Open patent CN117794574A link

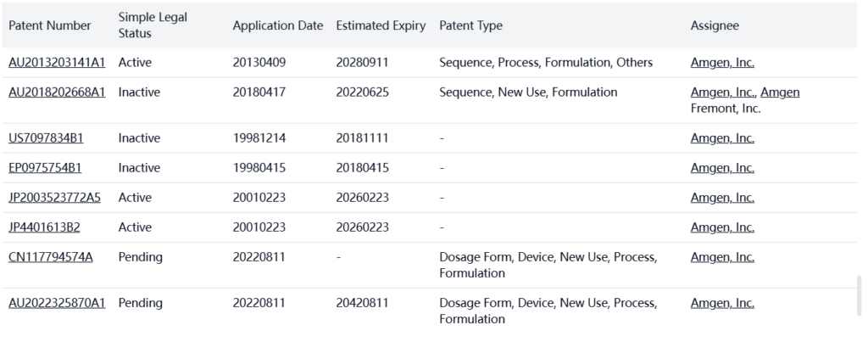pos(50,257)
